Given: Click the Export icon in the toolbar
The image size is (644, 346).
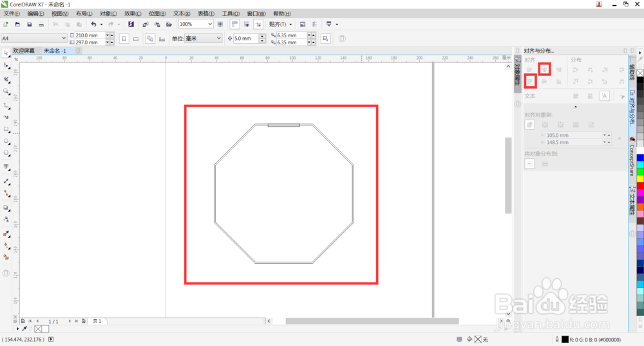Looking at the screenshot, I should tap(157, 24).
